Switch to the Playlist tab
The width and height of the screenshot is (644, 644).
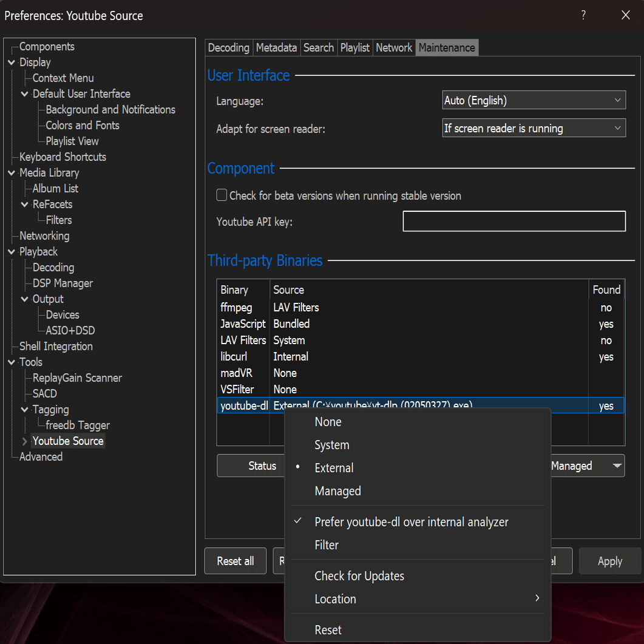pyautogui.click(x=355, y=47)
